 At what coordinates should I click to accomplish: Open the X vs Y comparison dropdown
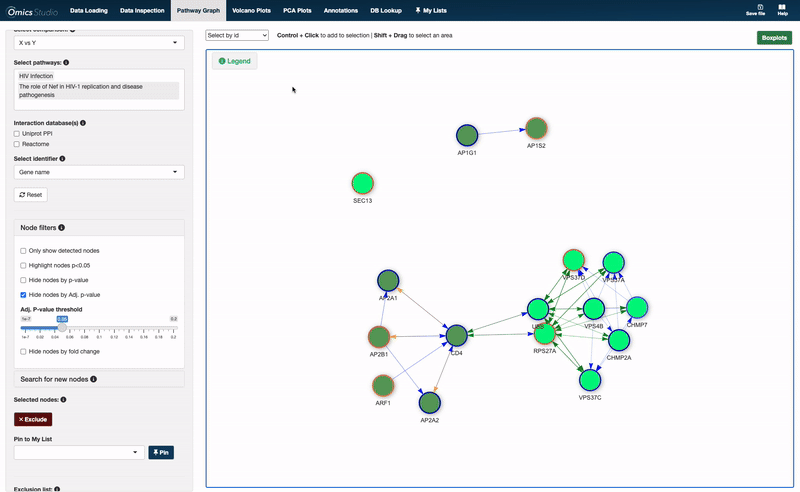click(98, 43)
